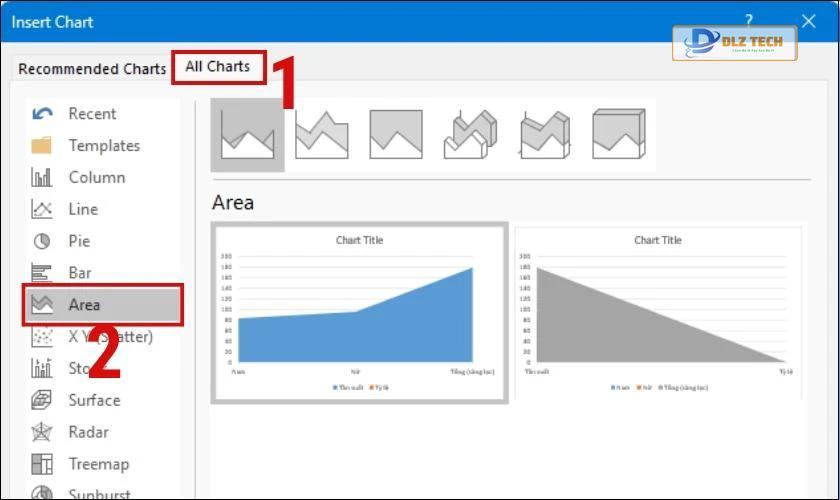Click the Treemap chart category icon
The height and width of the screenshot is (500, 840).
[42, 464]
